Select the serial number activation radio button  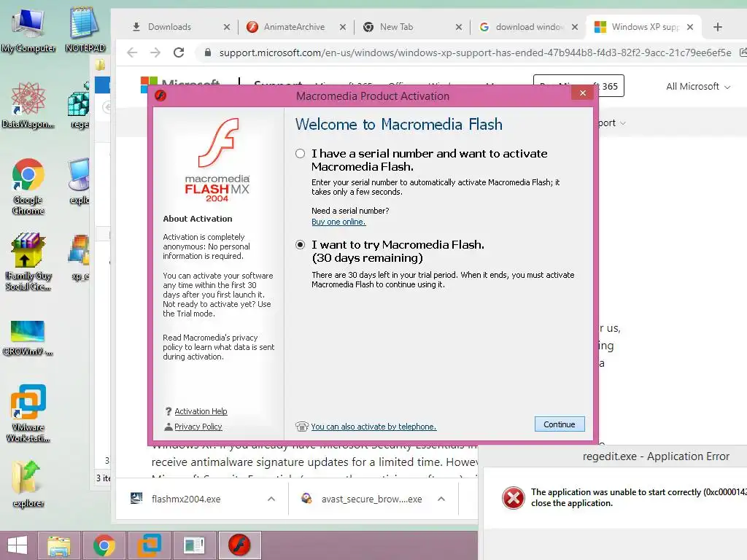pyautogui.click(x=300, y=154)
